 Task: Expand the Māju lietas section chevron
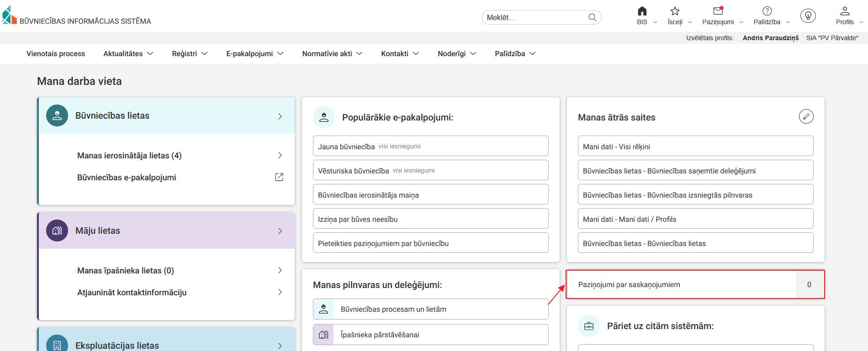click(280, 231)
